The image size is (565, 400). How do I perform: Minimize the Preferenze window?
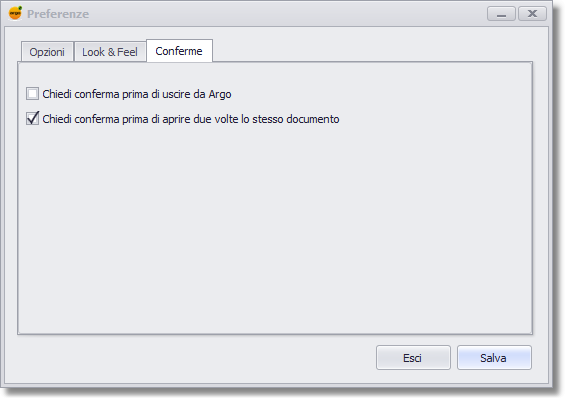pos(501,14)
